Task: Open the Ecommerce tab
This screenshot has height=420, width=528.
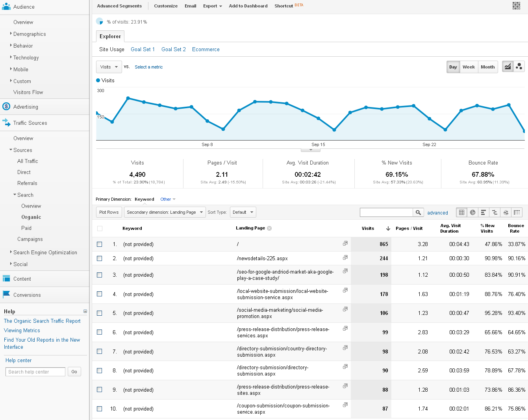Action: (206, 49)
